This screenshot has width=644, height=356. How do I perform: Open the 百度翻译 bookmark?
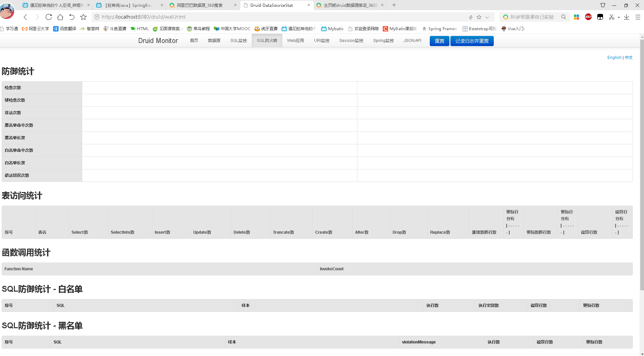(x=65, y=29)
